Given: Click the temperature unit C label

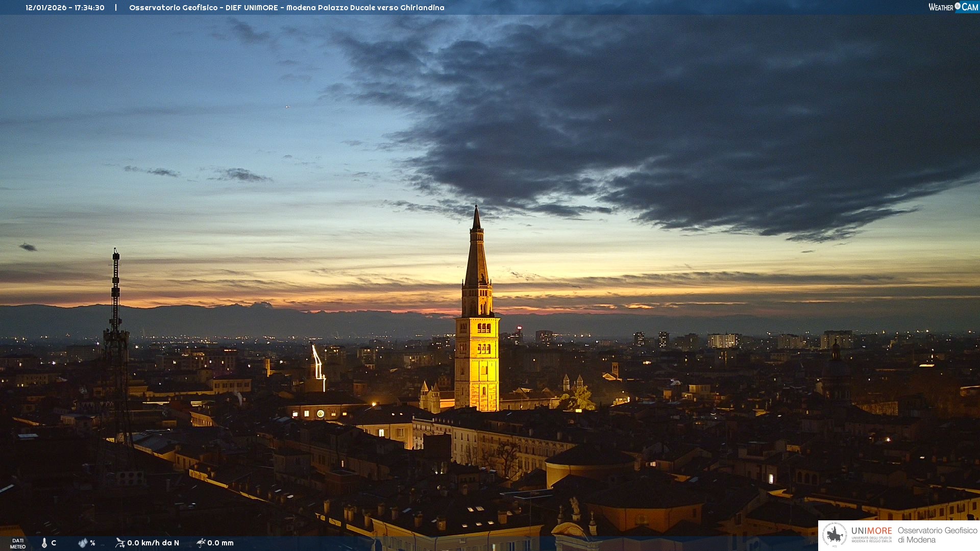Looking at the screenshot, I should pos(54,543).
